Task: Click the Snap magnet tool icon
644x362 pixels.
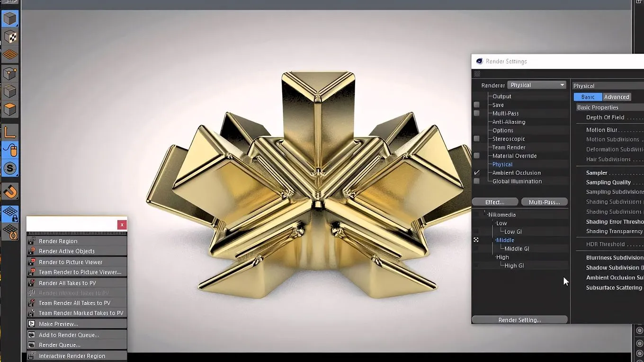Action: 10,191
